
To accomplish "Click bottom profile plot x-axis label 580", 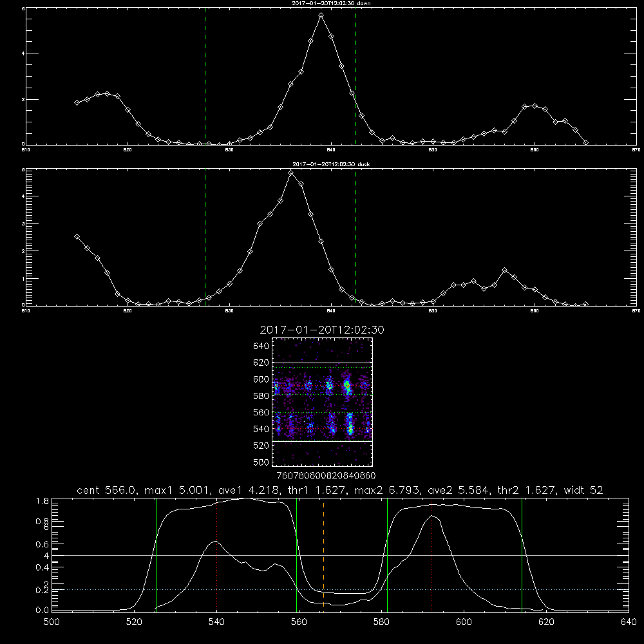I will [381, 622].
